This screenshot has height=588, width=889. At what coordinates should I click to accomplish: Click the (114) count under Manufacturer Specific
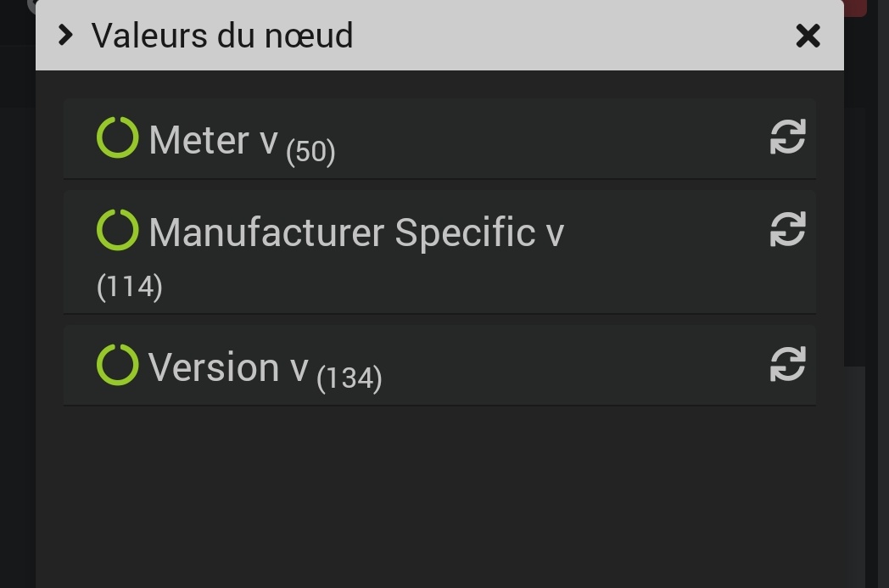pos(130,287)
